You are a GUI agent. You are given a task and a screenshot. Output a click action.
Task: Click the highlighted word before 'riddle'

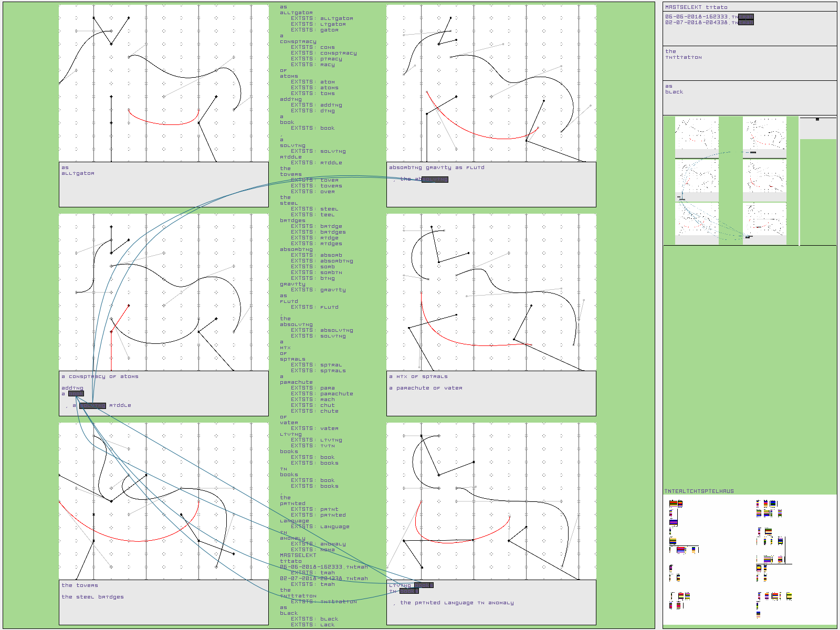(92, 406)
